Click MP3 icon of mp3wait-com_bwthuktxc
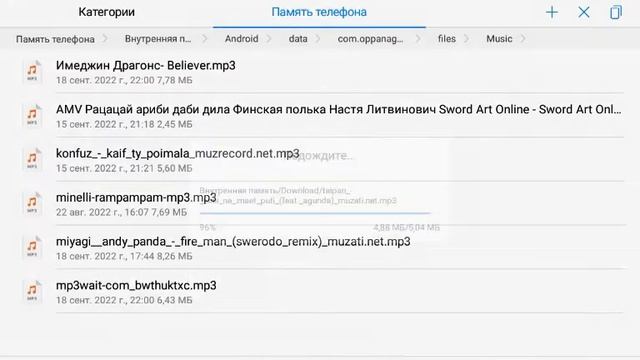Screen dimensions: 640x360 point(32,291)
